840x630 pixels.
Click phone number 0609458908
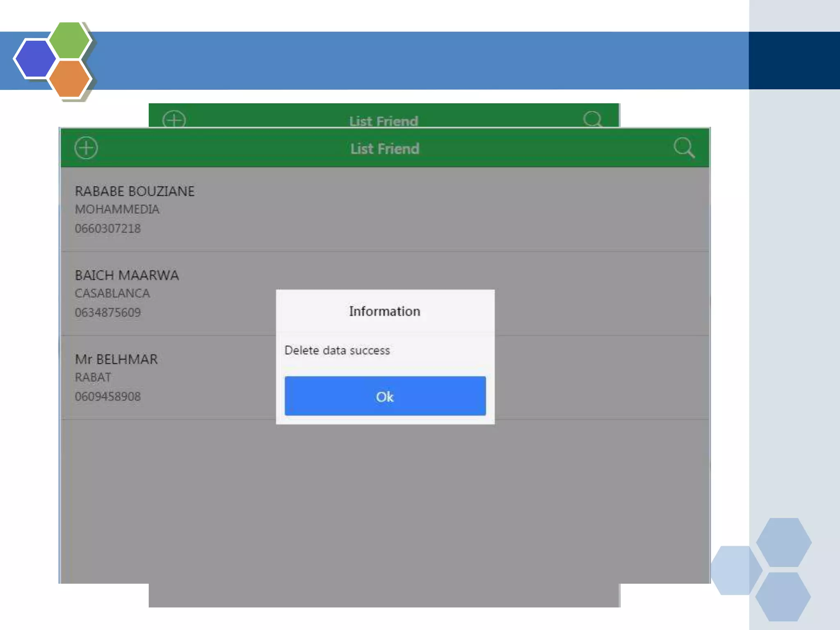tap(107, 397)
